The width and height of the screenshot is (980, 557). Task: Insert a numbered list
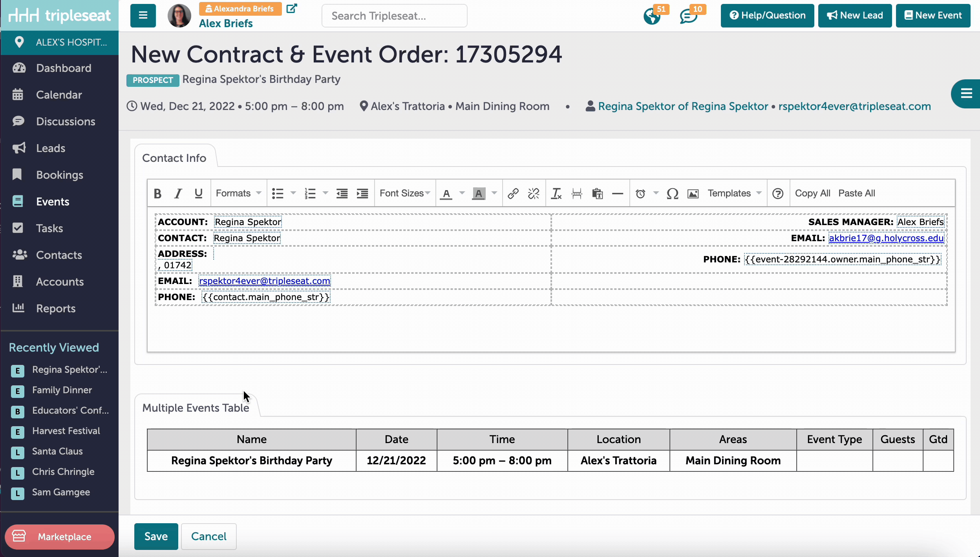pyautogui.click(x=310, y=193)
